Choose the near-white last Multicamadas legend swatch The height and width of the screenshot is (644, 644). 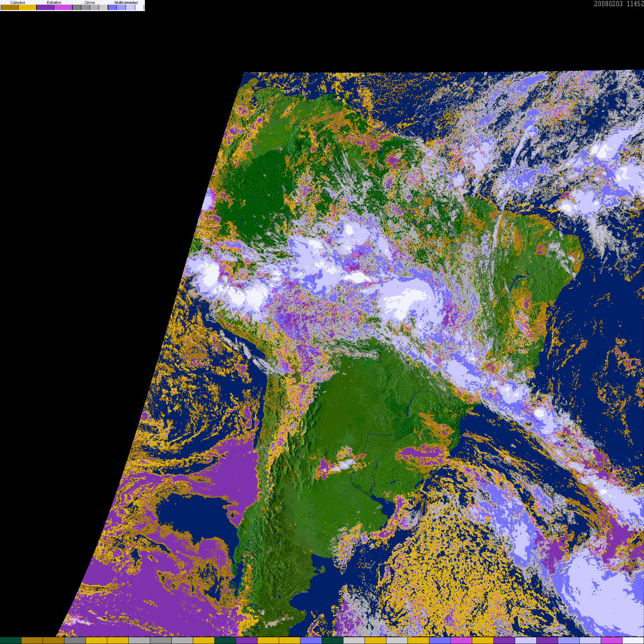[x=140, y=7]
